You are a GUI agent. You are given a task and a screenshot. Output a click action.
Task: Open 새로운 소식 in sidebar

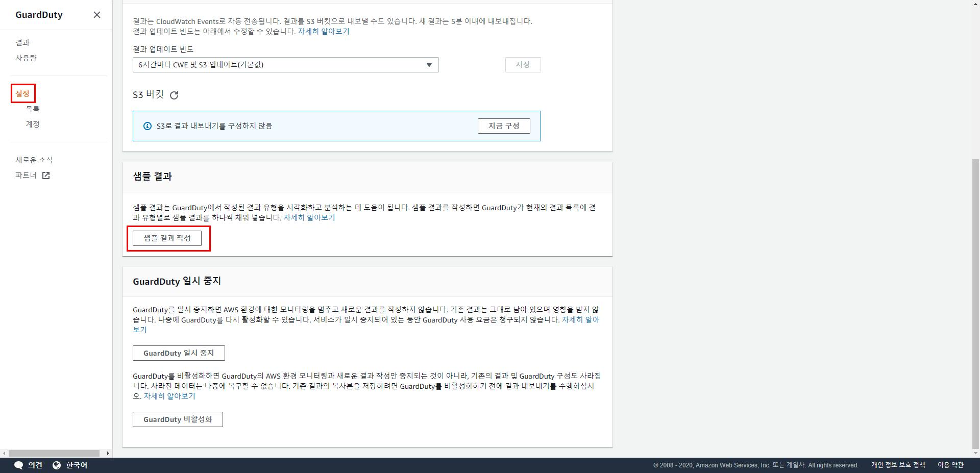(x=34, y=160)
